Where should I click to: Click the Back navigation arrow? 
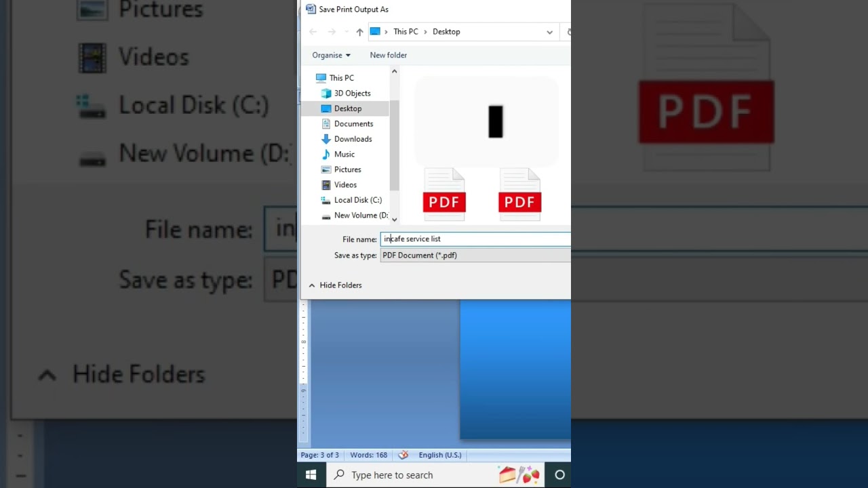(x=313, y=32)
